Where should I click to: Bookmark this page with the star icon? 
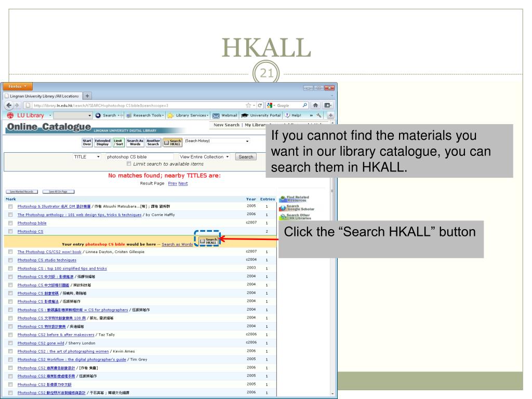tap(248, 105)
